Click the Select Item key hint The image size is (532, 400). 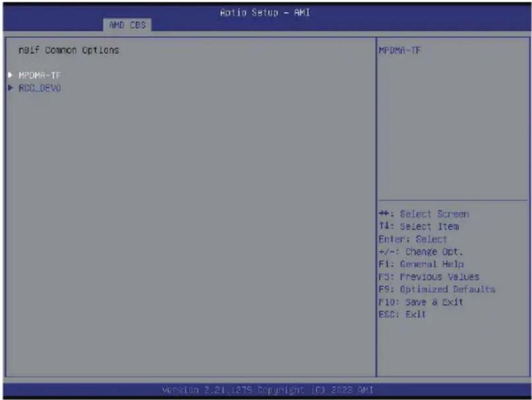coord(419,226)
